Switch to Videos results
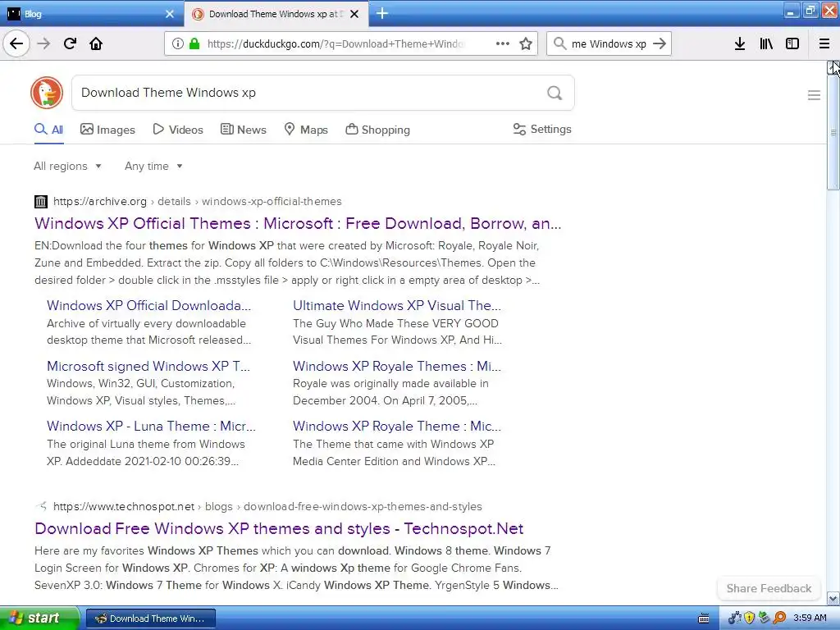 178,130
